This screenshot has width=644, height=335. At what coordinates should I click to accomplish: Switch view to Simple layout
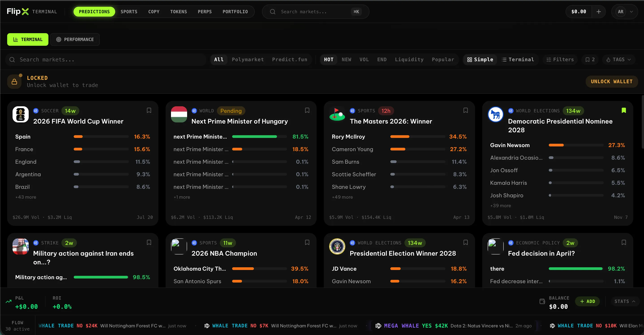480,59
